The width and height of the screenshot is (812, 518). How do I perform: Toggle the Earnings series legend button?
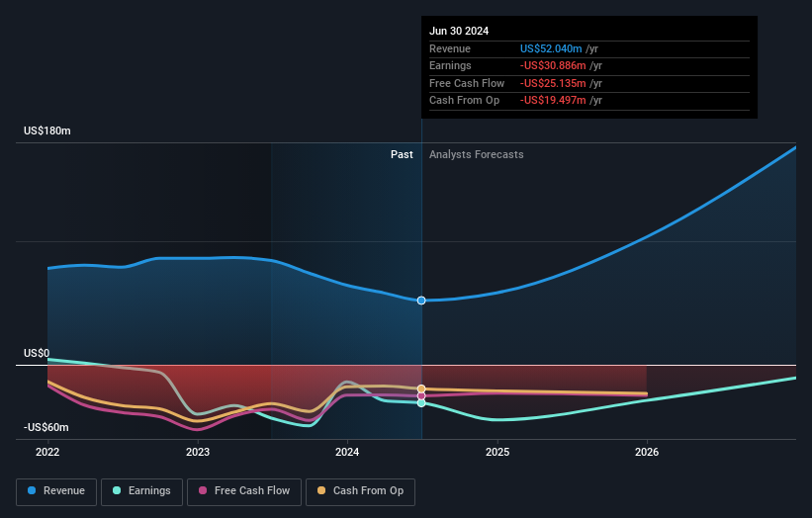141,491
